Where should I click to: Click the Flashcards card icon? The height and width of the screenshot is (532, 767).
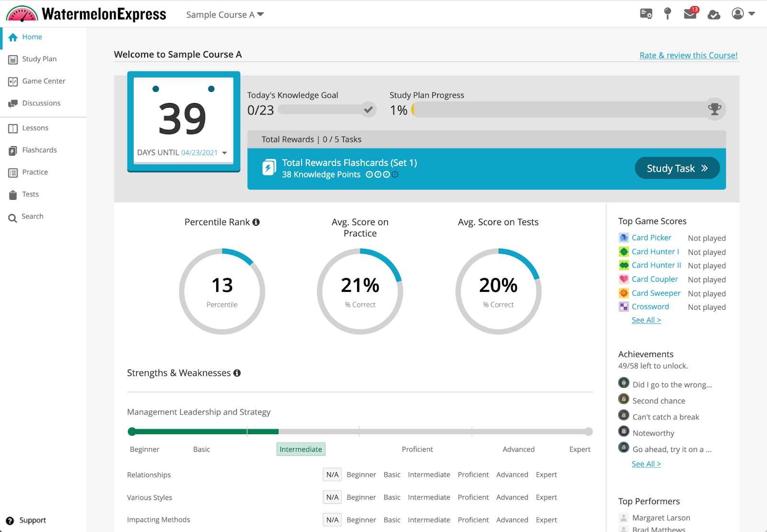point(13,151)
